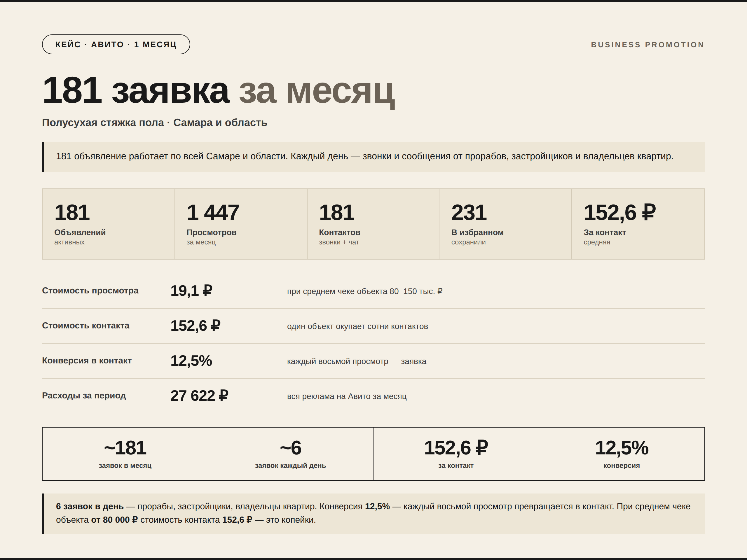The width and height of the screenshot is (747, 560).
Task: Click the 'BUSINESS PROMOTION' label
Action: [647, 45]
